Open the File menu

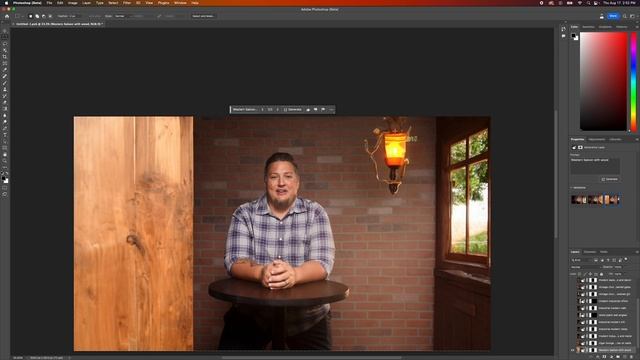[49, 2]
